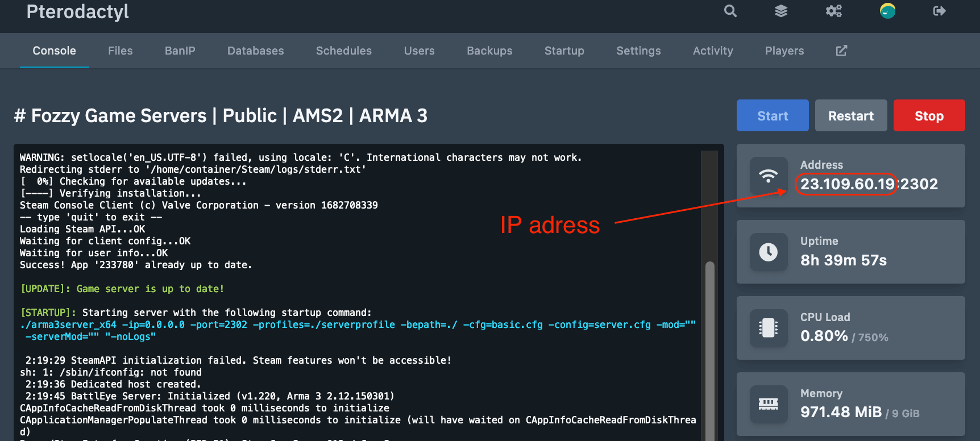Click the '/ 9 GiB' memory limit text
The width and height of the screenshot is (980, 441).
tap(903, 414)
